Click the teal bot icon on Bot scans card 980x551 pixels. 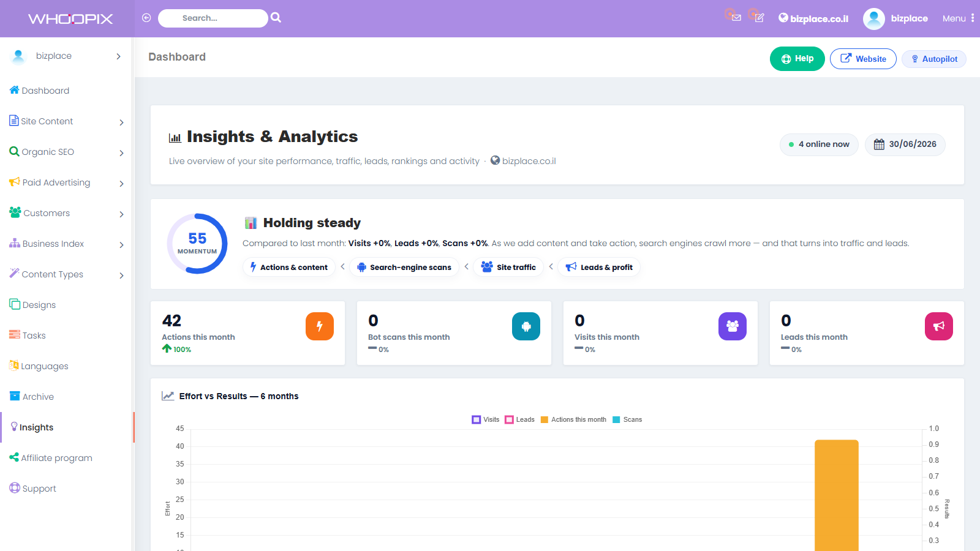pos(526,326)
